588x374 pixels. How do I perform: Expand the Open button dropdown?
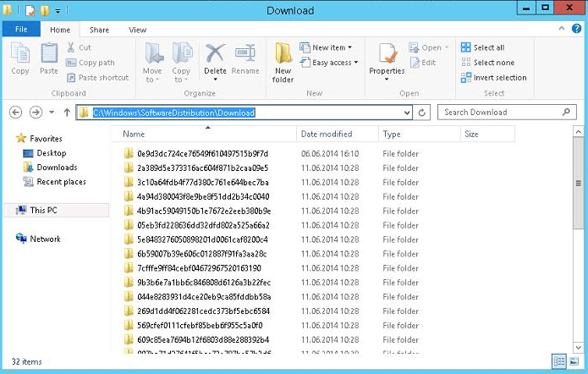(x=447, y=47)
